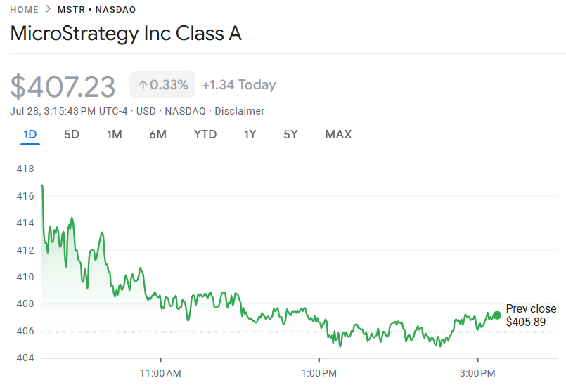Viewport: 566px width, 392px height.
Task: View the 1Y chart range
Action: pyautogui.click(x=250, y=134)
